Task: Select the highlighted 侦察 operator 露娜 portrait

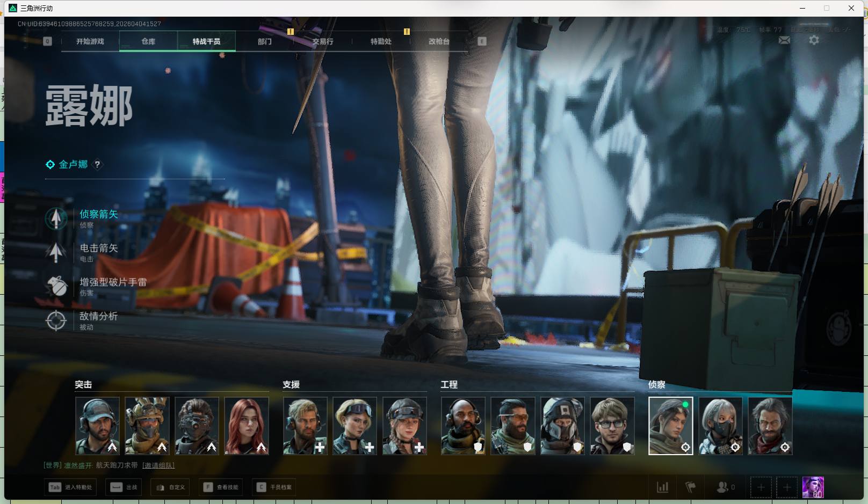Action: [671, 426]
